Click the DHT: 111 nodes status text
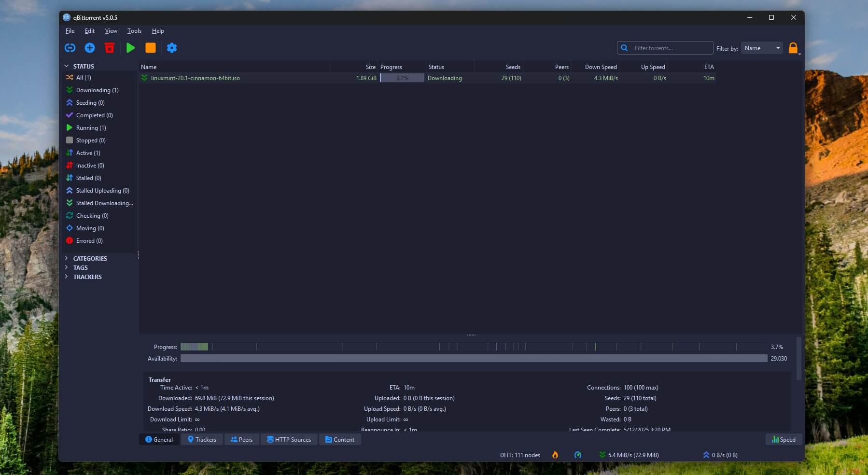Image resolution: width=868 pixels, height=475 pixels. coord(520,455)
